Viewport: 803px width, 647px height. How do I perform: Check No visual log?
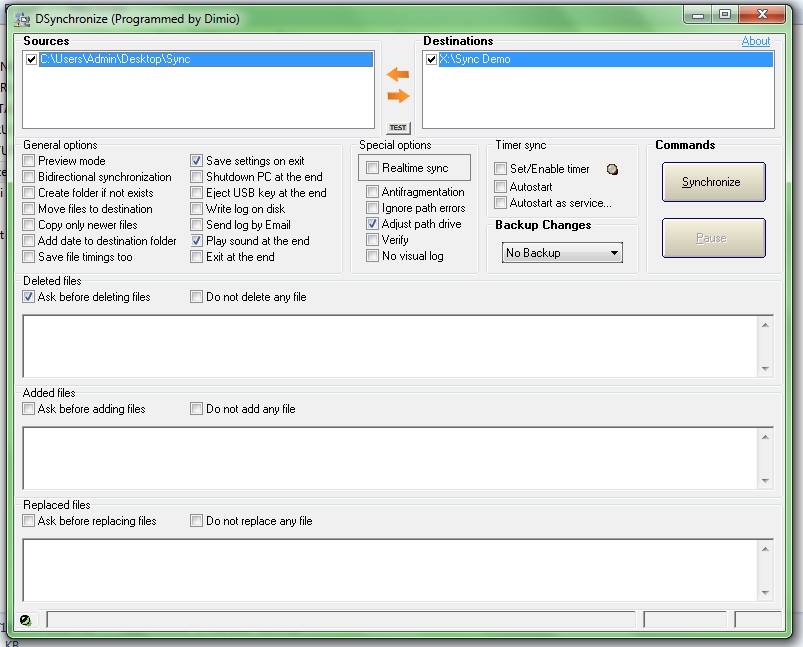point(372,256)
